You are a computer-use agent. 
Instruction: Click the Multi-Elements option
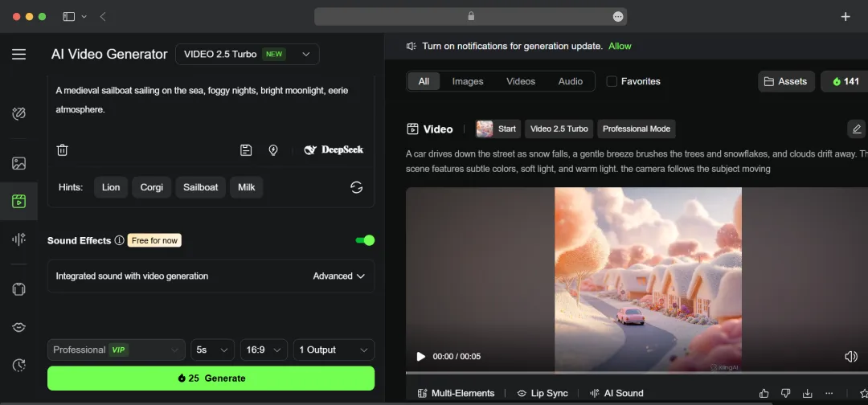click(x=457, y=394)
